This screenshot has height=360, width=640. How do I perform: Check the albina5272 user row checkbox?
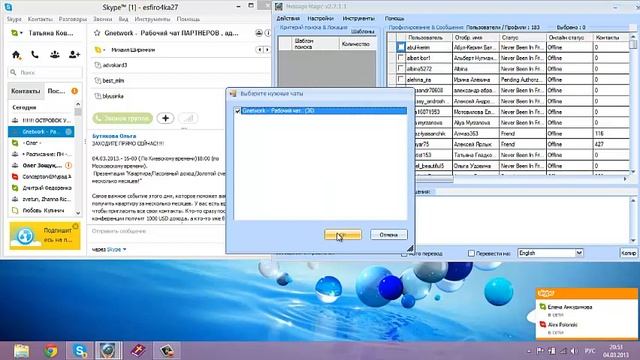click(401, 68)
